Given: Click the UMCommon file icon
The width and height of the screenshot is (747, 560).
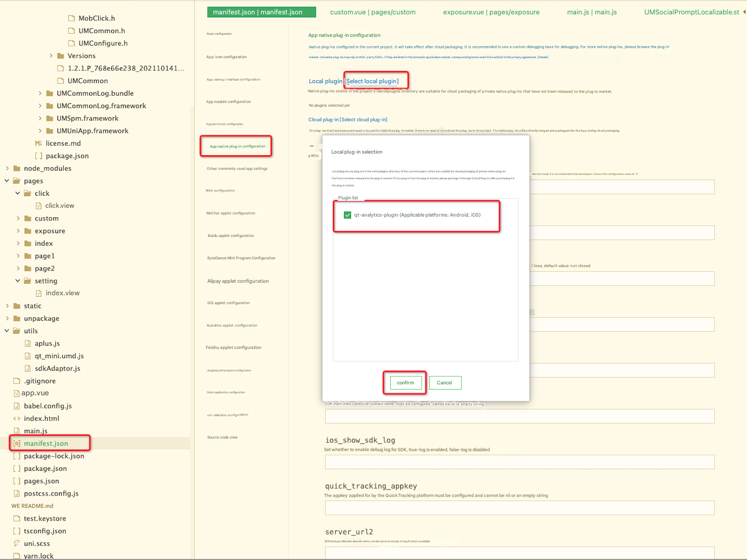Looking at the screenshot, I should 61,81.
